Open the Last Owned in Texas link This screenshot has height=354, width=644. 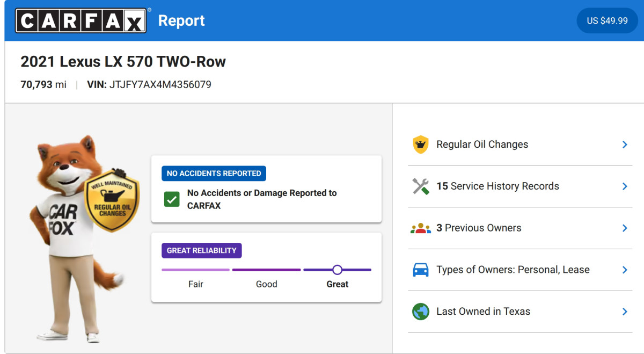click(x=483, y=312)
